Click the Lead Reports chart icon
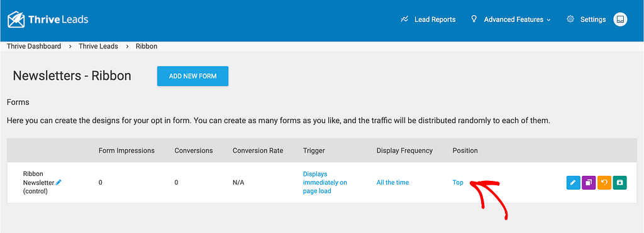The image size is (644, 233). (404, 19)
